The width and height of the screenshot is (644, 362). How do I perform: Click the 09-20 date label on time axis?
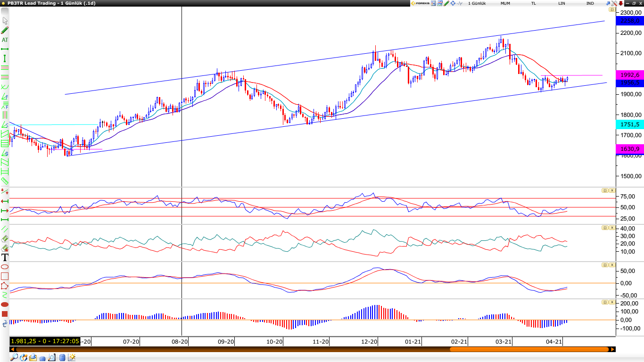pos(226,342)
